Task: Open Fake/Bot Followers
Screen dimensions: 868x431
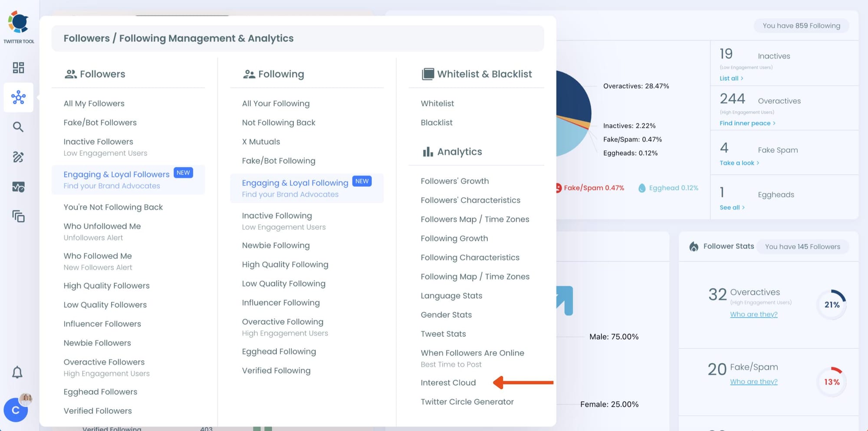Action: (100, 122)
